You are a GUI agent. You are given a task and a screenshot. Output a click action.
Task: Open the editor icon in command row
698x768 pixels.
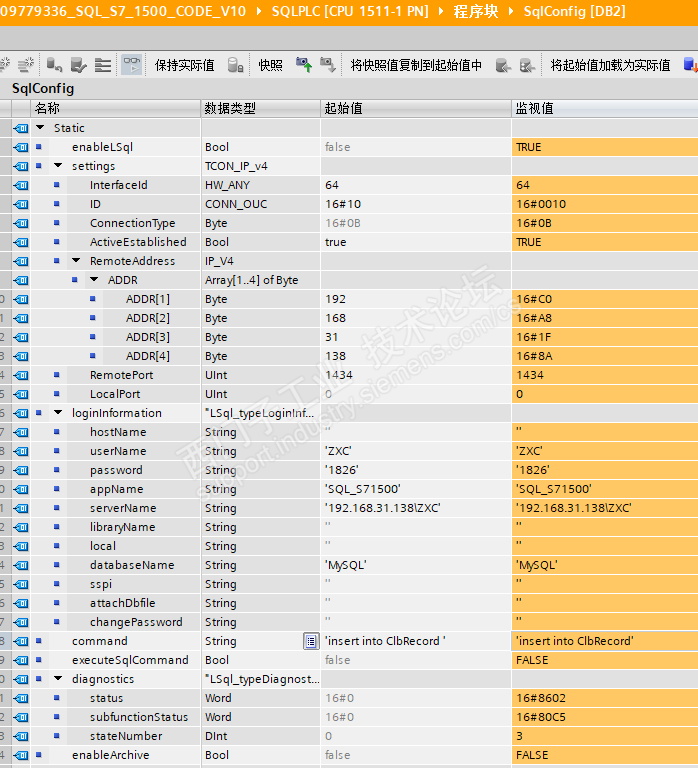pos(311,641)
